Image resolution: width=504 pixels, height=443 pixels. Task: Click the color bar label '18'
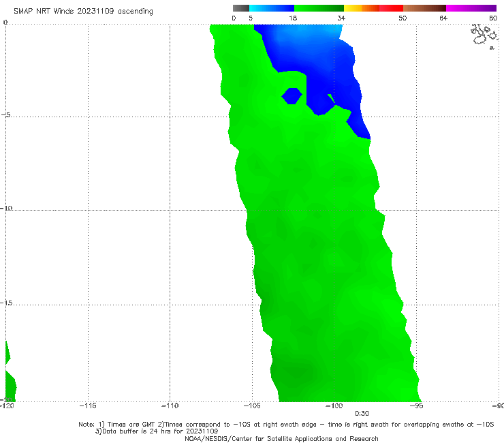(x=293, y=18)
